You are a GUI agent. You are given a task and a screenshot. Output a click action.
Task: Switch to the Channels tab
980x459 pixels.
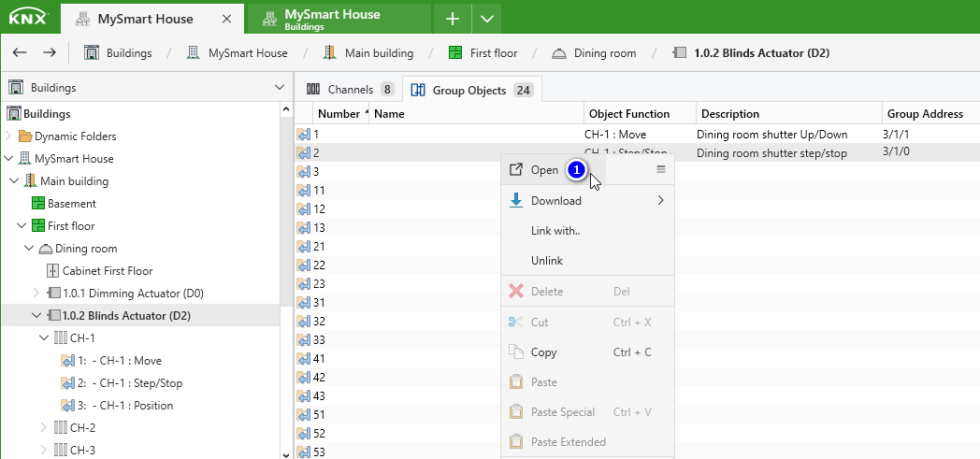[350, 90]
